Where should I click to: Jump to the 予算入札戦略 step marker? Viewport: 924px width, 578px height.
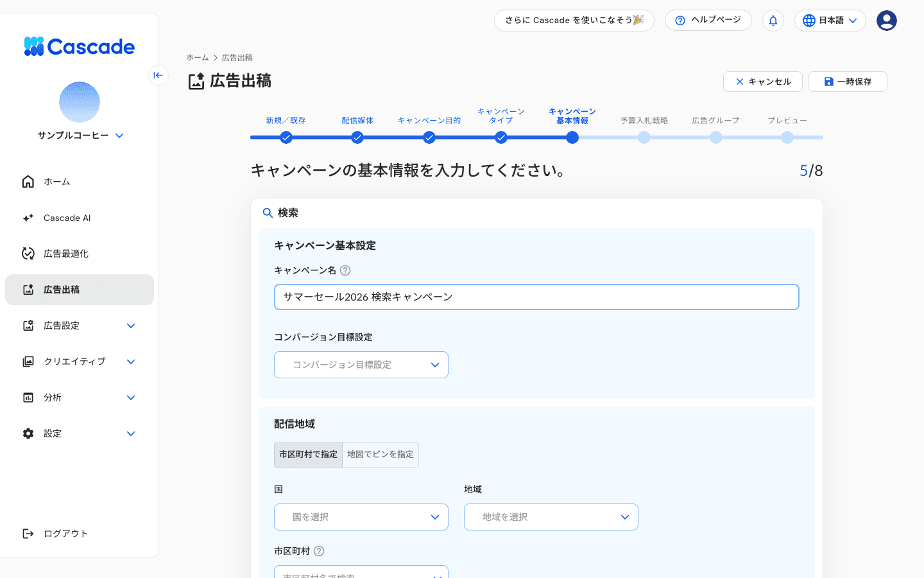pyautogui.click(x=644, y=137)
